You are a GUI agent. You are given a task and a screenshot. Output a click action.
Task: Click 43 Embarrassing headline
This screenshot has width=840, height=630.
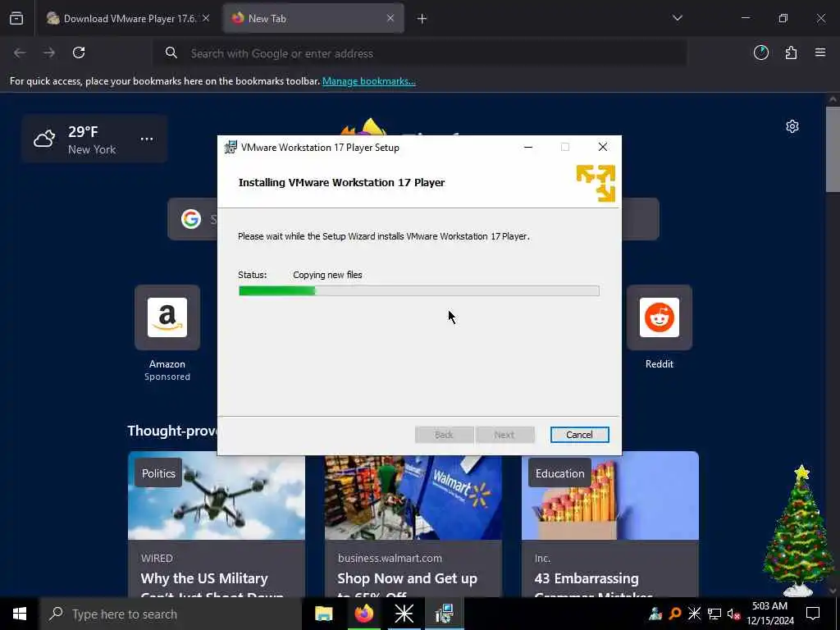pyautogui.click(x=587, y=578)
